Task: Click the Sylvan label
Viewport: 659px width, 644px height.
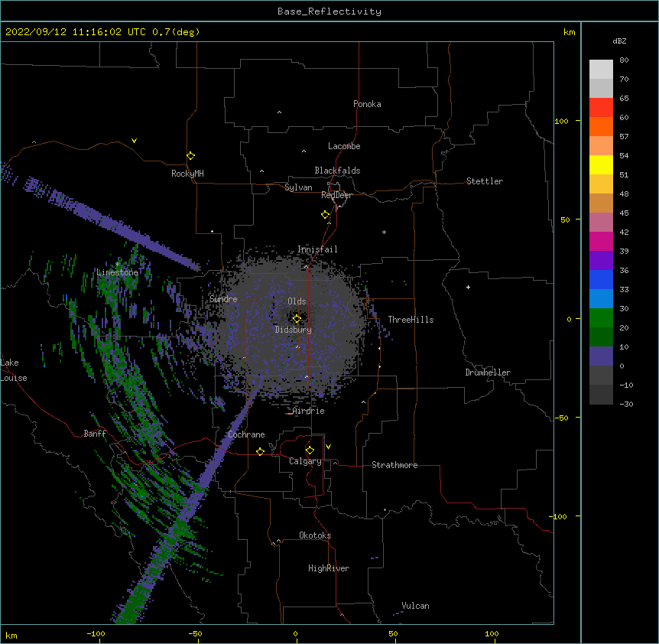Action: 298,187
